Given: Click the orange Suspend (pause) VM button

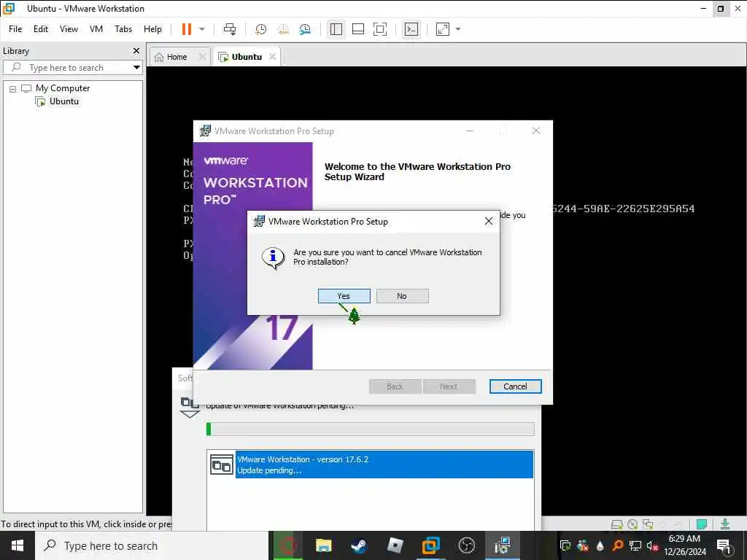Looking at the screenshot, I should tap(186, 29).
